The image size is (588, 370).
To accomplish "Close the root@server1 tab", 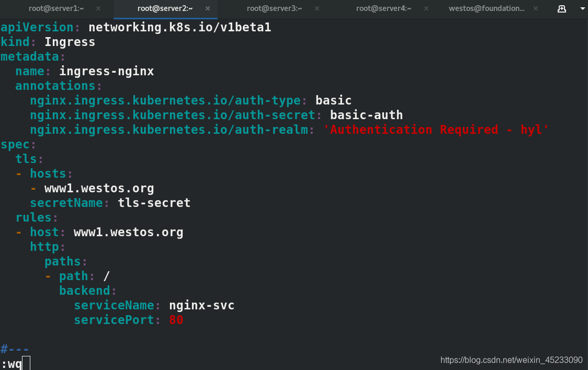I will (x=98, y=8).
